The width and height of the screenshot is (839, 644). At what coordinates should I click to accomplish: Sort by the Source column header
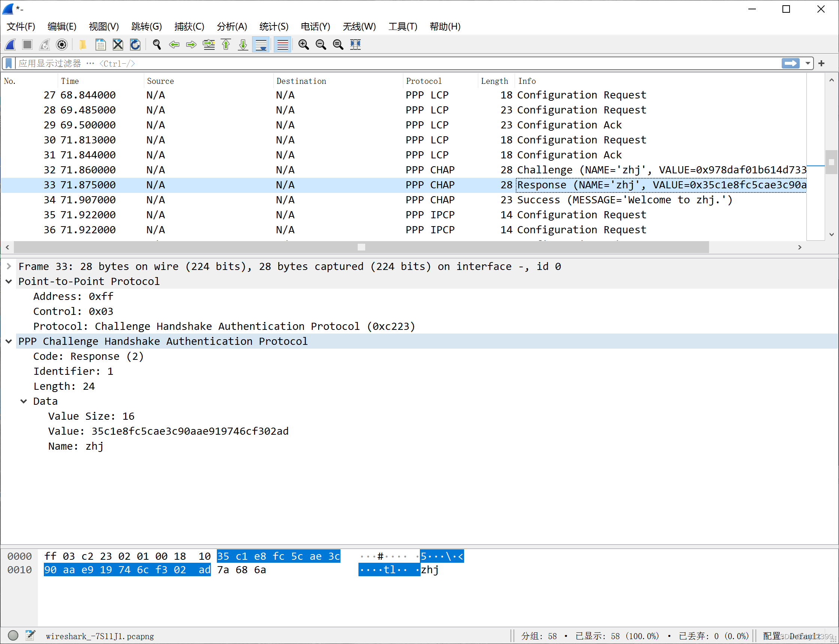click(x=209, y=81)
